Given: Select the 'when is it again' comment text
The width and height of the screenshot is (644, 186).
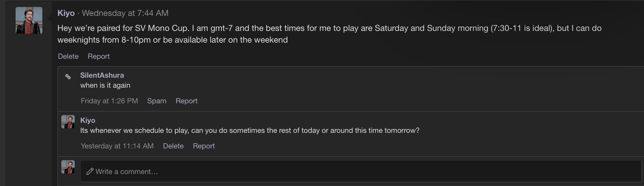Looking at the screenshot, I should [105, 85].
